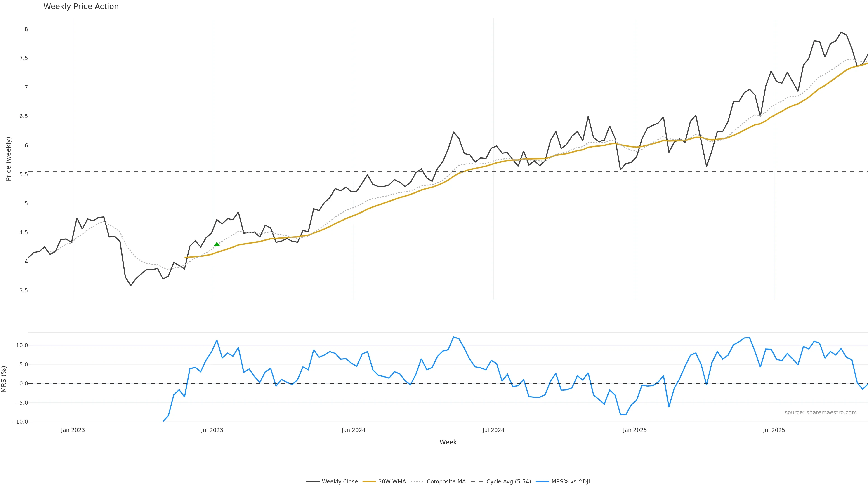The width and height of the screenshot is (868, 488).
Task: Click the Jan 2024 x-axis label
Action: click(x=354, y=430)
